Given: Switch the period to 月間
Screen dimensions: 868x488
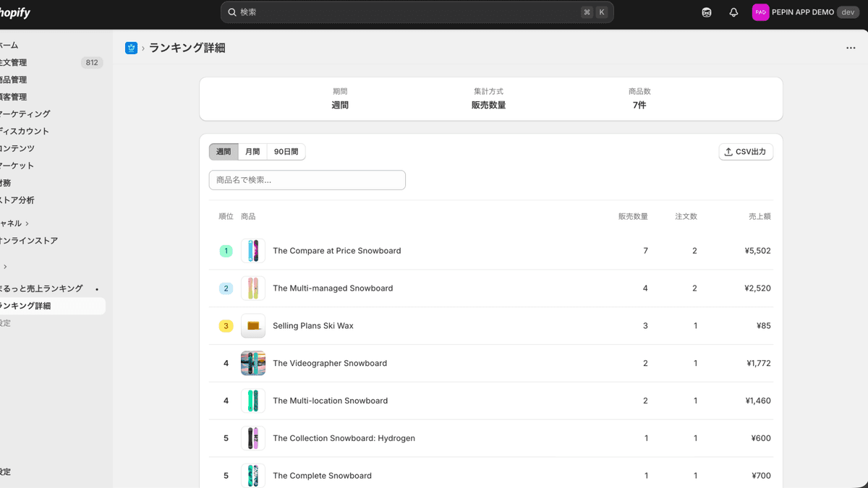Looking at the screenshot, I should [x=252, y=151].
